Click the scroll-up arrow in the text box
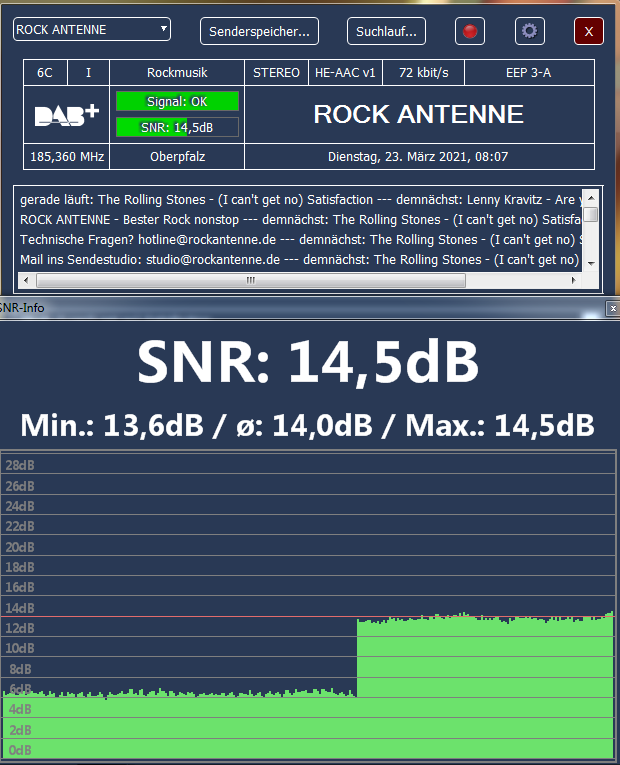Screen dimensions: 620x765 click(591, 197)
